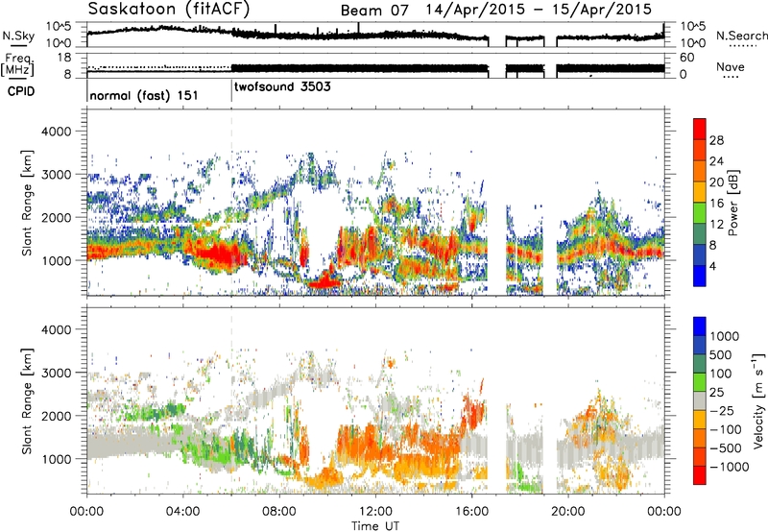Click the blue top segment of velocity color bar
The height and width of the screenshot is (532, 768).
700,326
